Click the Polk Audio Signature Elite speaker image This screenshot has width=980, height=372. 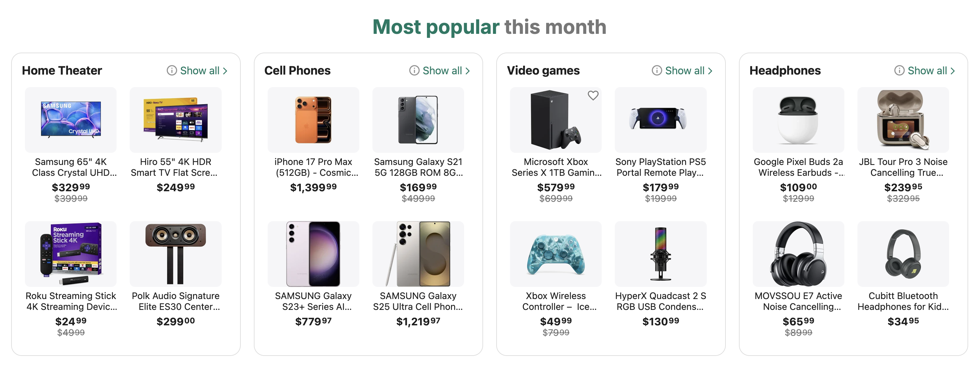pos(175,254)
